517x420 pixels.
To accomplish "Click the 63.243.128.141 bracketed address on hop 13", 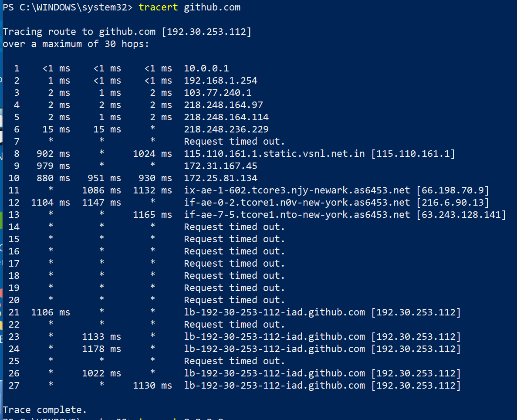I will 461,215.
